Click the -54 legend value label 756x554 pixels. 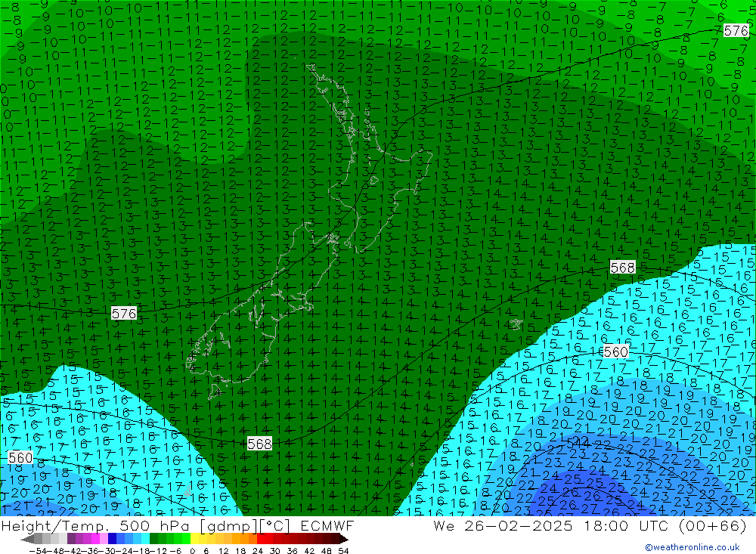pos(36,550)
